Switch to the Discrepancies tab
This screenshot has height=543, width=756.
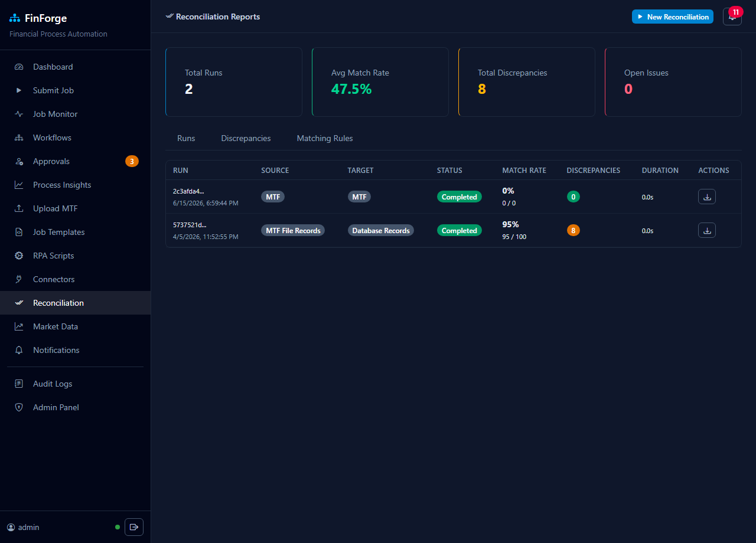click(246, 138)
